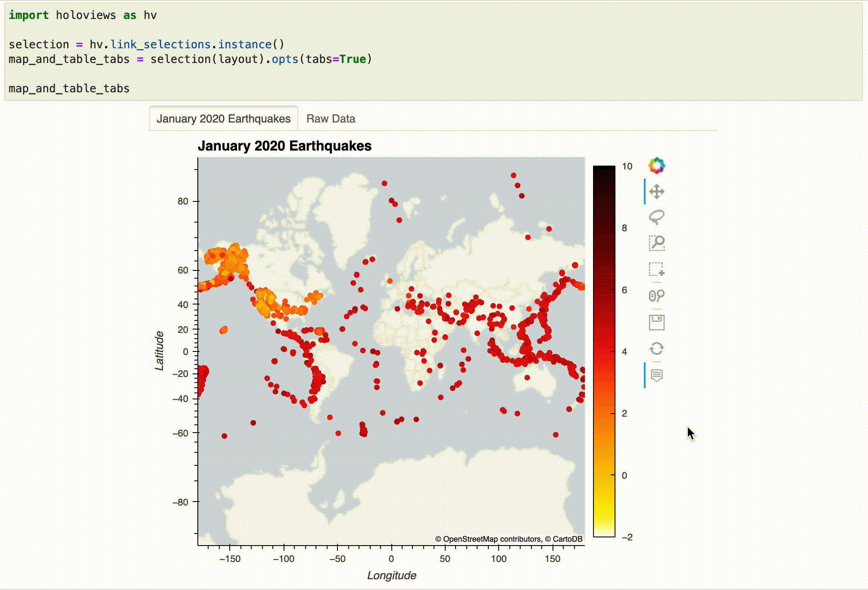868x590 pixels.
Task: Save the plot using the save icon
Action: coord(657,322)
